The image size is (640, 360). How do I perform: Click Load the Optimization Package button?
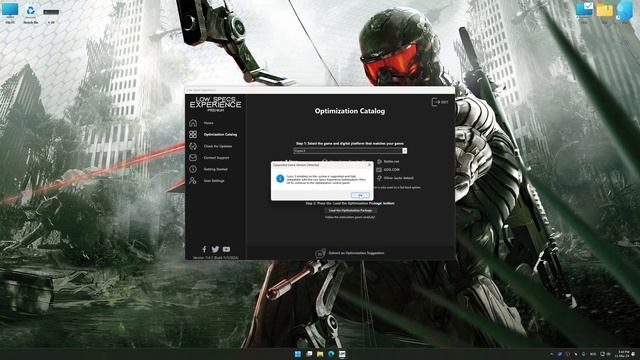(x=350, y=211)
